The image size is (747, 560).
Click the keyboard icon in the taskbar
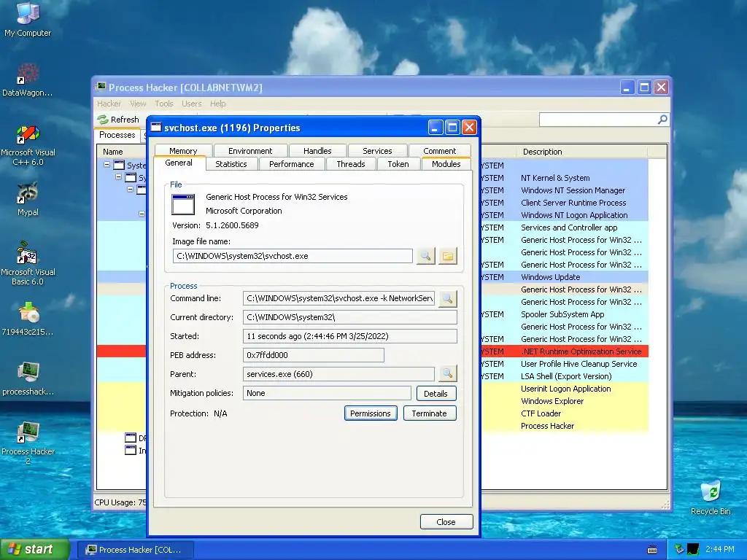(652, 550)
